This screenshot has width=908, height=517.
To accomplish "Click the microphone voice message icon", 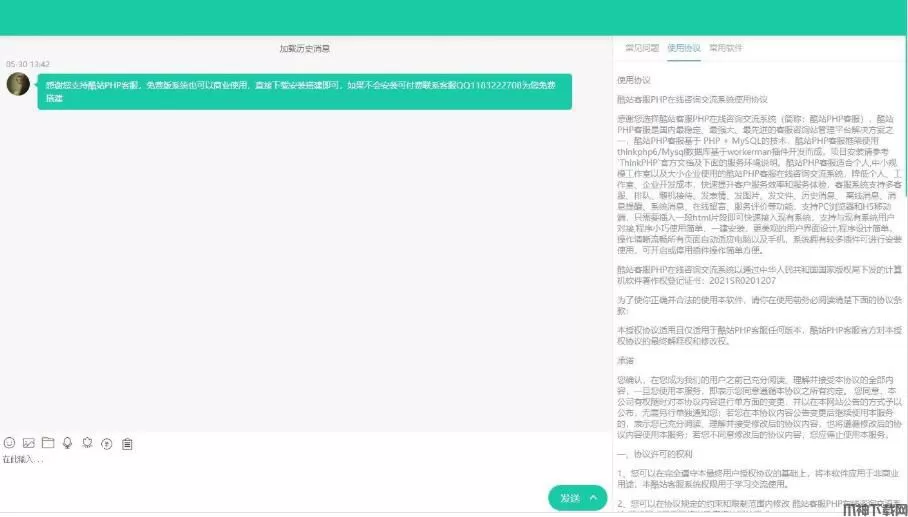I will (x=68, y=443).
